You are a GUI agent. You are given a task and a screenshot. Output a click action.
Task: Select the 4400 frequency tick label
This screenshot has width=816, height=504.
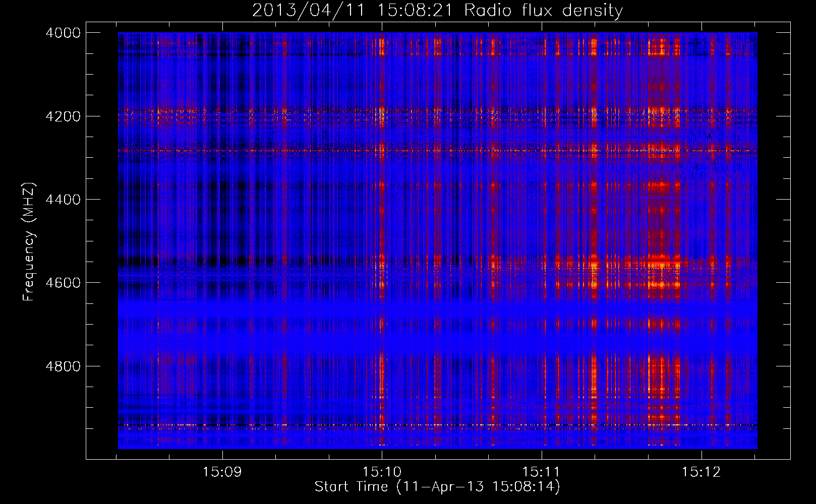(x=63, y=200)
